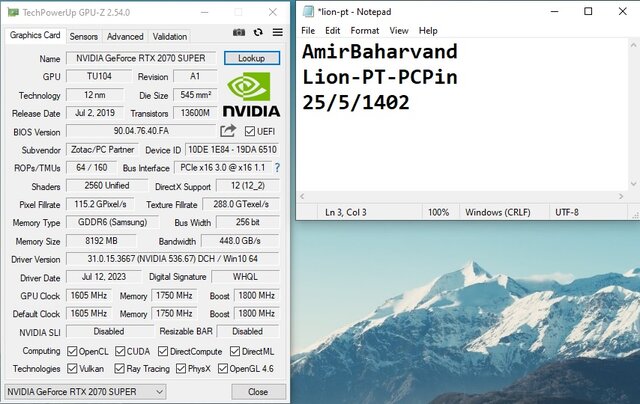Image resolution: width=640 pixels, height=404 pixels.
Task: Click the BIOS export share icon
Action: click(x=228, y=131)
